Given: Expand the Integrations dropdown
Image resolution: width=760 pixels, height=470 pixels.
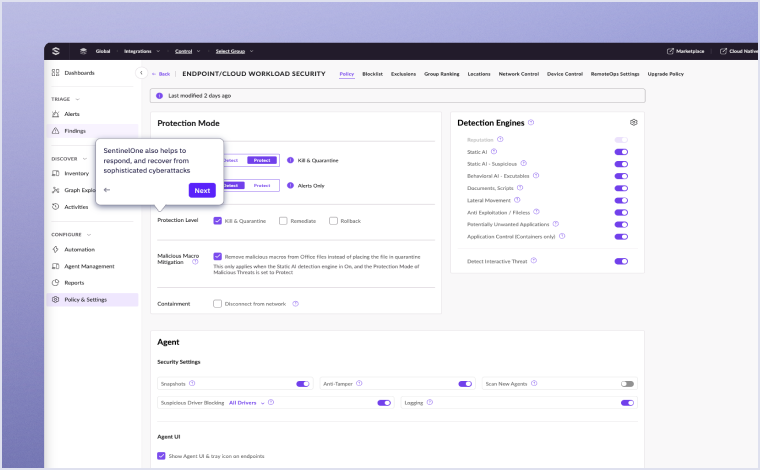Looking at the screenshot, I should [x=142, y=51].
